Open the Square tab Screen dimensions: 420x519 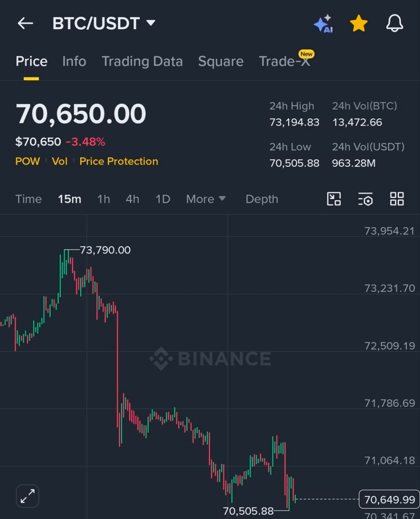pos(221,61)
